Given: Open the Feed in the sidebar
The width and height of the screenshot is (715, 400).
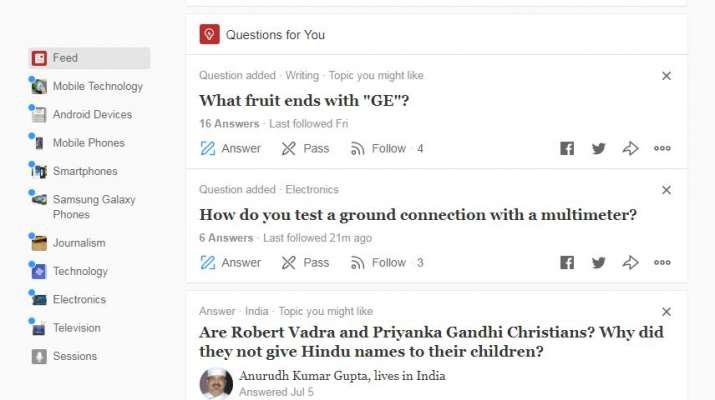Looking at the screenshot, I should click(x=65, y=58).
